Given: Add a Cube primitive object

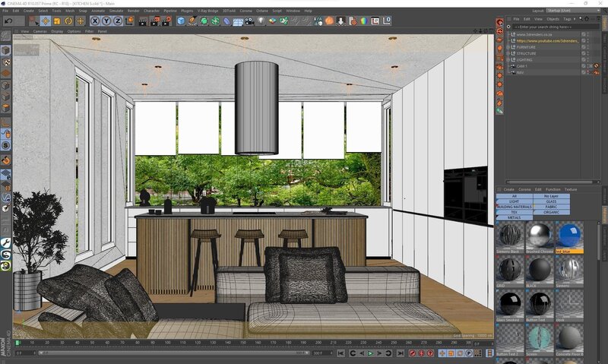Looking at the screenshot, I should [181, 21].
